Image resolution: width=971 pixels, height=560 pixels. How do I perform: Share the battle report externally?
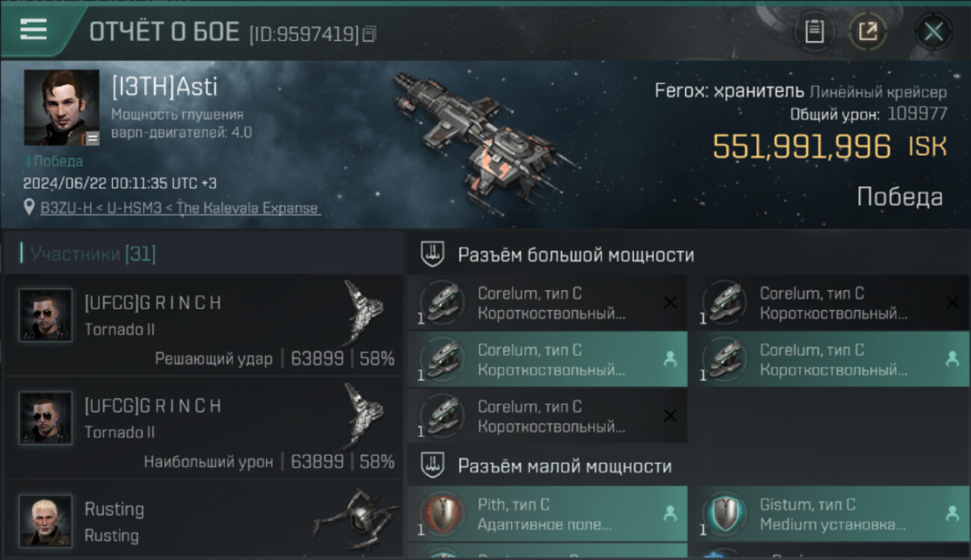(868, 31)
